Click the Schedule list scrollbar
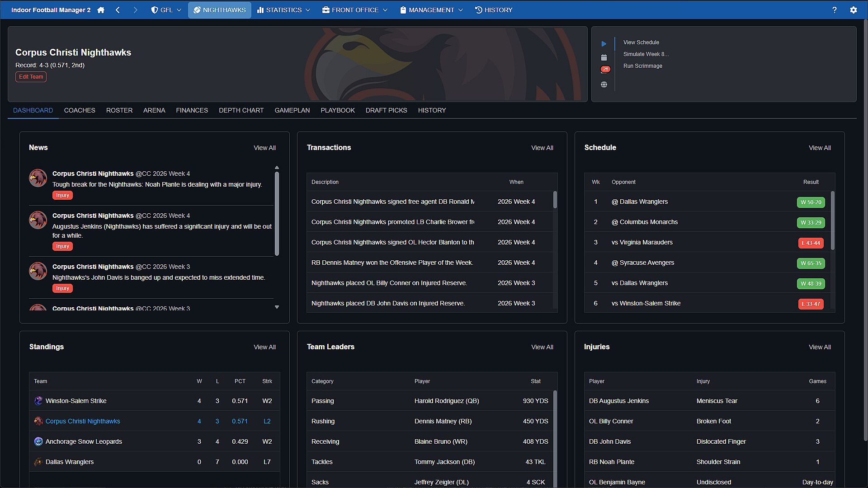Screen dimensions: 868x488 [x=832, y=221]
